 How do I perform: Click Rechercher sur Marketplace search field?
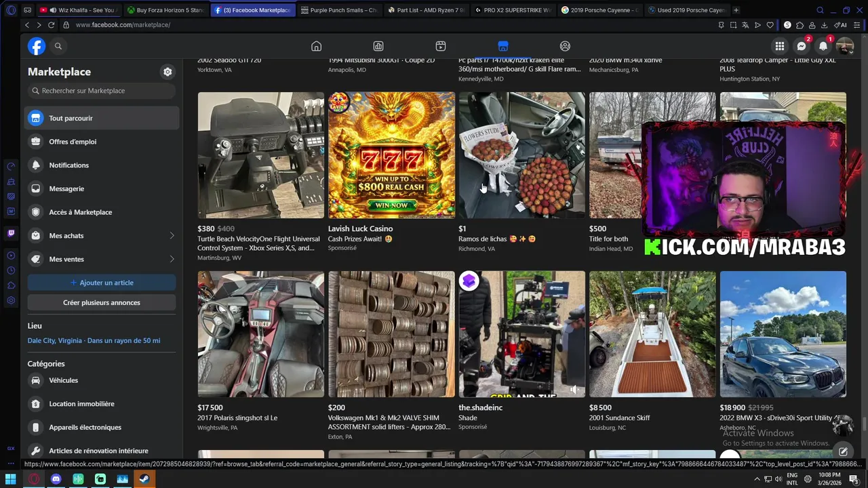click(102, 91)
